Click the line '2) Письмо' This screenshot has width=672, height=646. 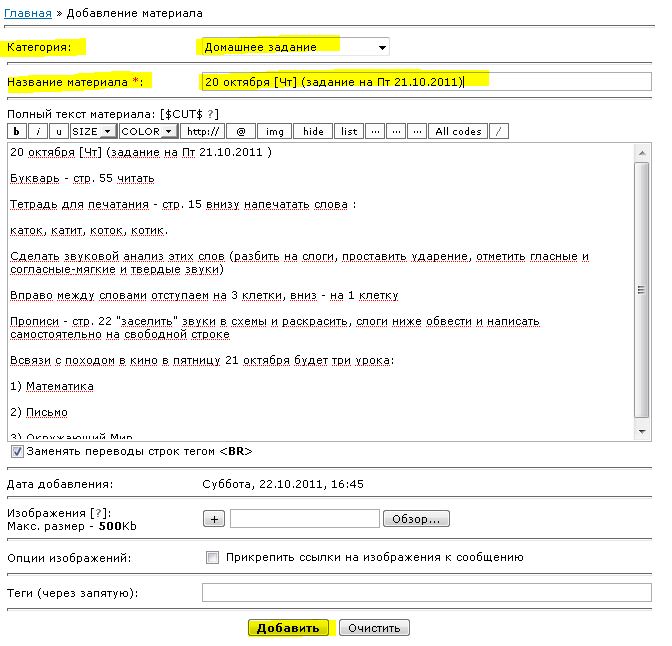pyautogui.click(x=39, y=412)
